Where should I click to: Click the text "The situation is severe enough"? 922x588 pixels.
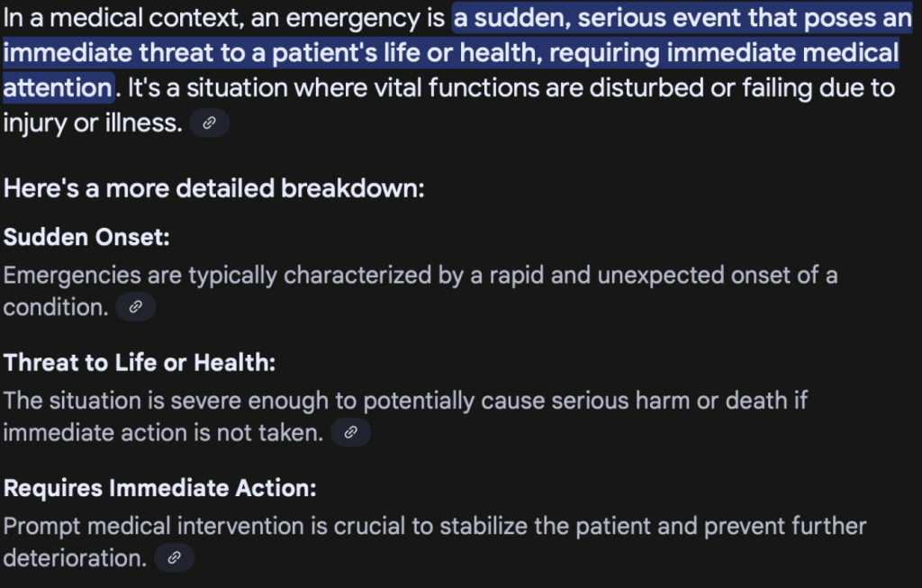149,400
